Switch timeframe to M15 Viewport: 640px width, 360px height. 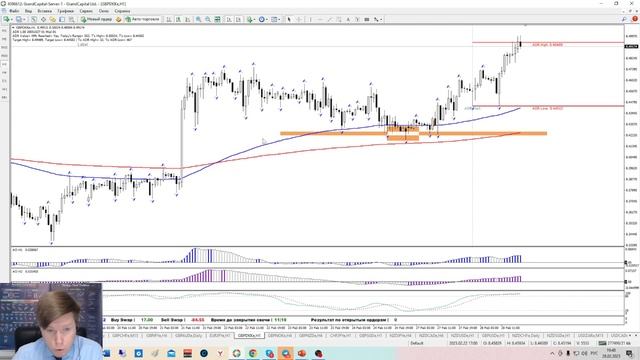4,47
